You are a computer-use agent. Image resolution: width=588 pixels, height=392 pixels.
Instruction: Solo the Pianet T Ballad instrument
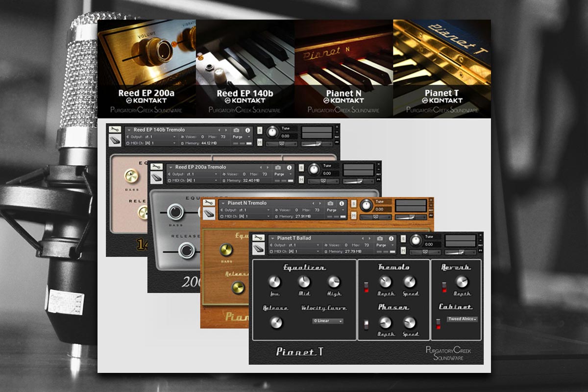tap(403, 239)
